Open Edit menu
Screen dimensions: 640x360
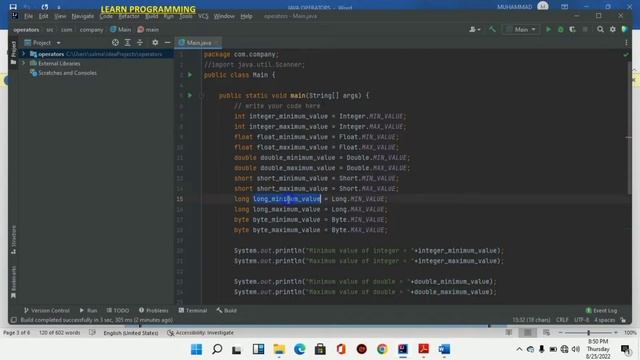point(43,16)
